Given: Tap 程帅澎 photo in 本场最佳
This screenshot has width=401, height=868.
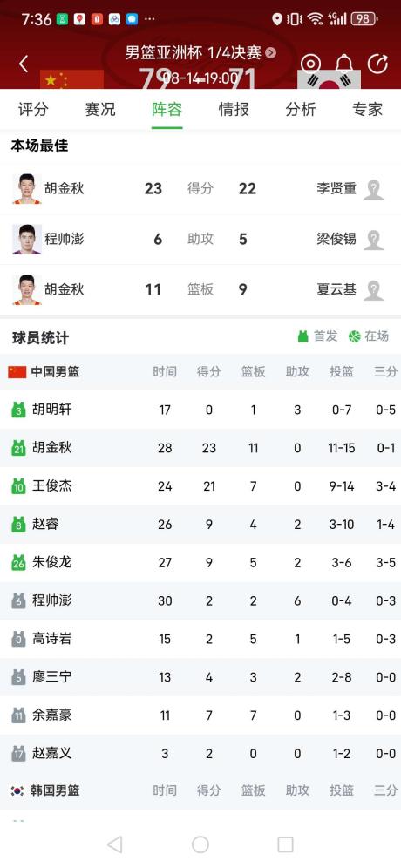Looking at the screenshot, I should [27, 239].
